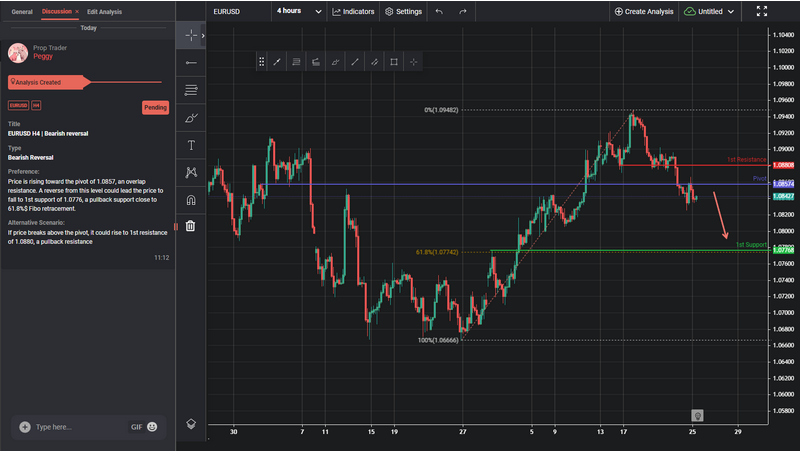Open the GIF picker
This screenshot has width=801, height=451.
click(136, 427)
